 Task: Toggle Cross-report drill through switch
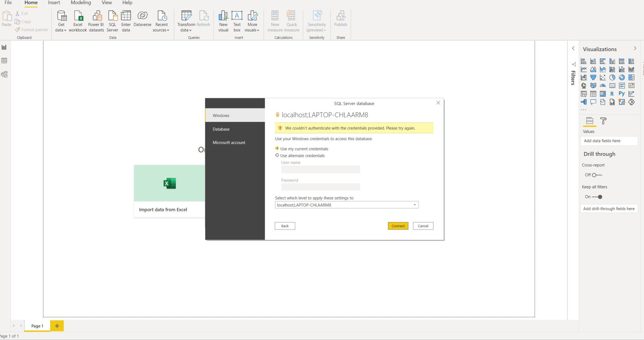click(597, 175)
